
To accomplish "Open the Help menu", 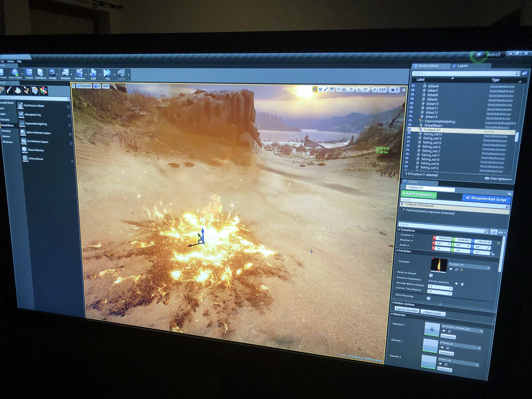I will coord(19,62).
